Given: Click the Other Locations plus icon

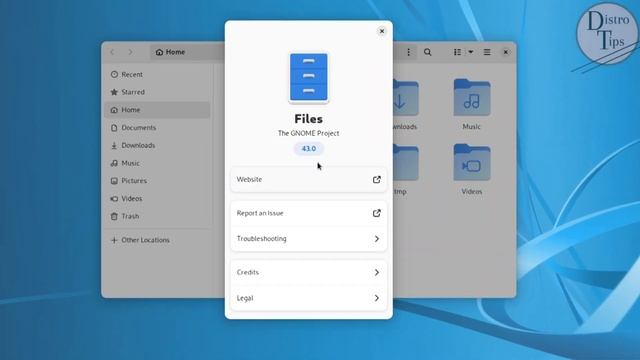Looking at the screenshot, I should pyautogui.click(x=114, y=240).
